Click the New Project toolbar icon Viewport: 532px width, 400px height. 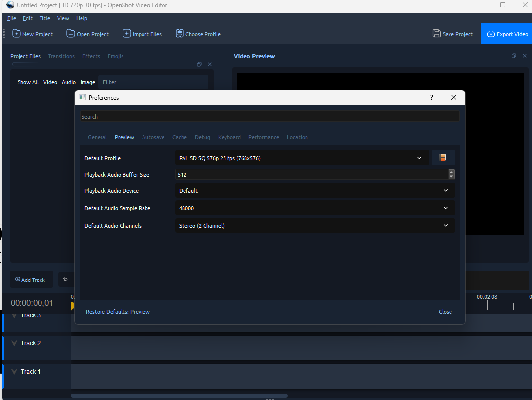click(16, 33)
